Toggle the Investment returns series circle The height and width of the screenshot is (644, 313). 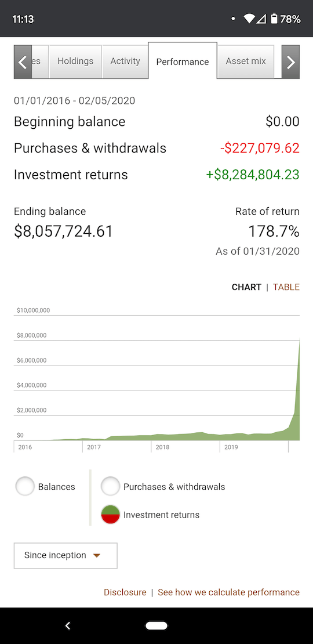[x=110, y=515]
